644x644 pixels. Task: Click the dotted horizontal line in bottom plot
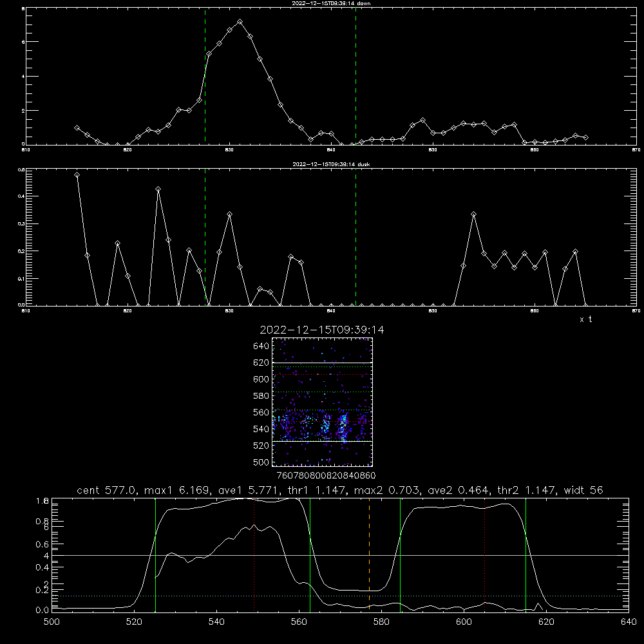[x=340, y=596]
